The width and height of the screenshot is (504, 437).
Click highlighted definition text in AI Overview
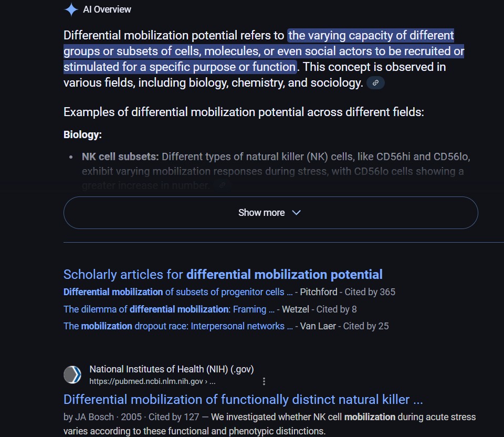tap(264, 51)
